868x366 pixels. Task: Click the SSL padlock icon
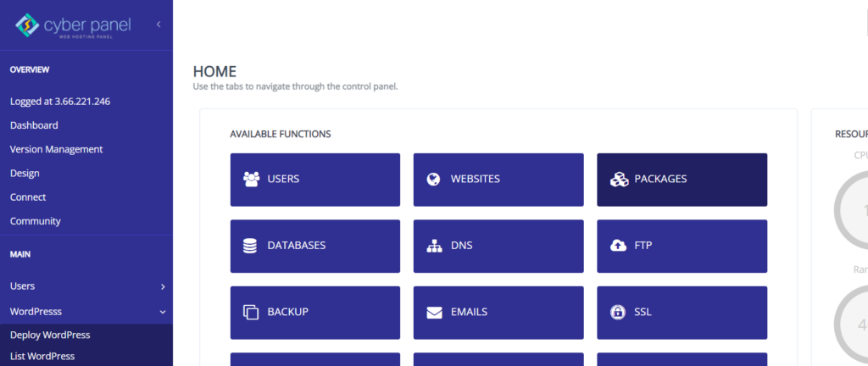pyautogui.click(x=618, y=312)
